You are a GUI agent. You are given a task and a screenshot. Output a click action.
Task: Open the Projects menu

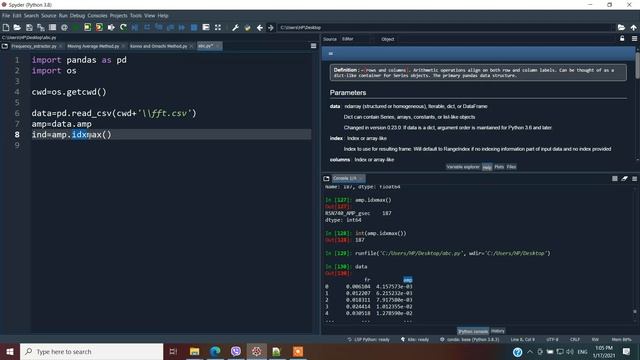point(119,16)
